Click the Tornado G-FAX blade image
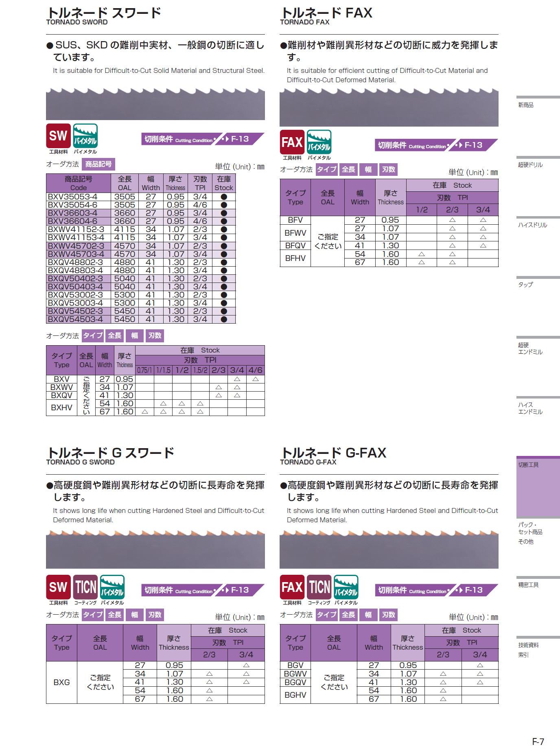The width and height of the screenshot is (560, 749). (389, 549)
